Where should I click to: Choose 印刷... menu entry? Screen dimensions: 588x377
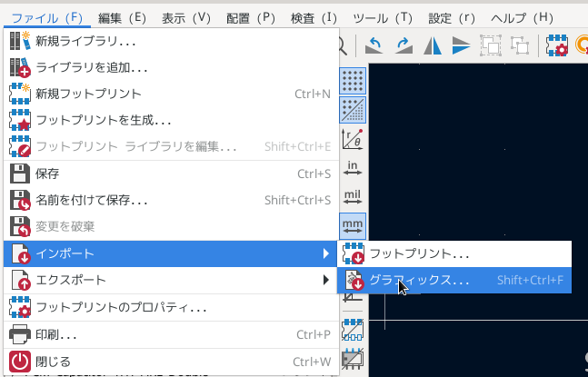(171, 334)
